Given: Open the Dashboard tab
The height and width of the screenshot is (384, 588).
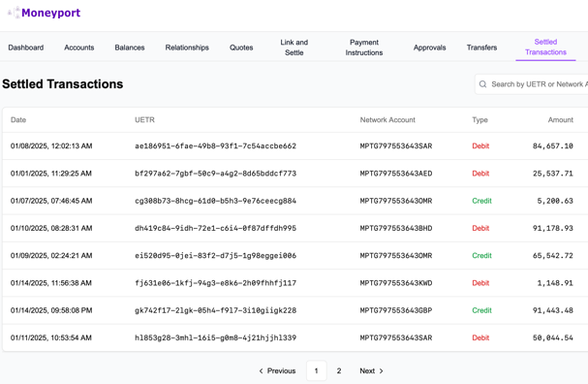Looking at the screenshot, I should [x=26, y=48].
